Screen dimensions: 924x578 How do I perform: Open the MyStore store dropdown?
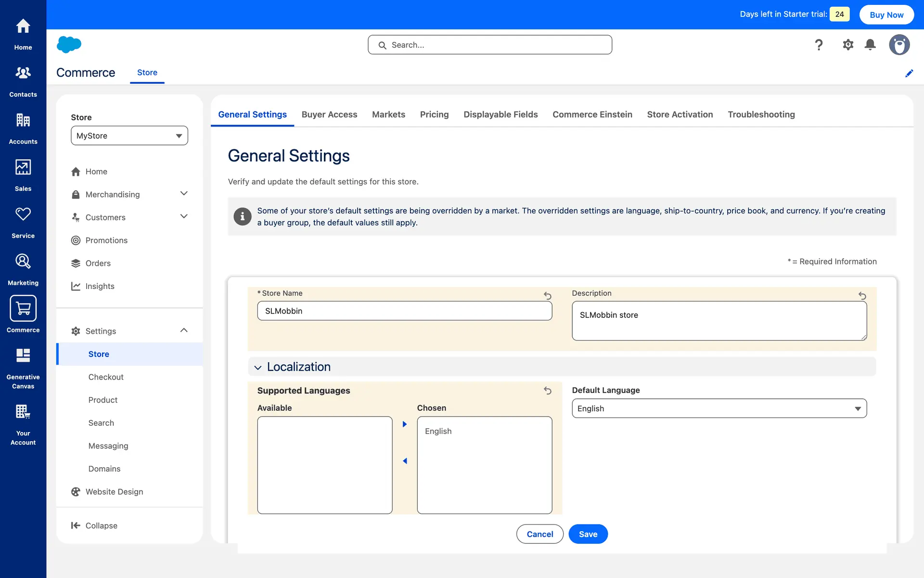point(129,136)
